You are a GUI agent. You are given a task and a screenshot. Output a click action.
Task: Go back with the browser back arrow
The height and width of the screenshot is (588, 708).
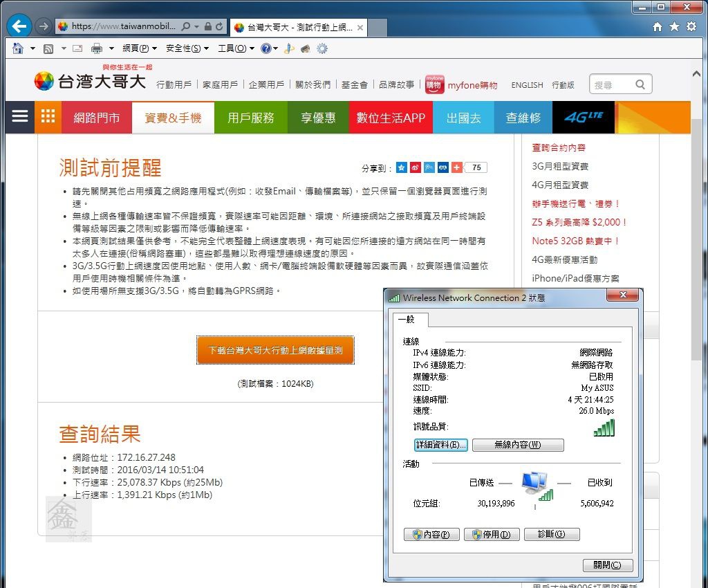click(x=19, y=26)
